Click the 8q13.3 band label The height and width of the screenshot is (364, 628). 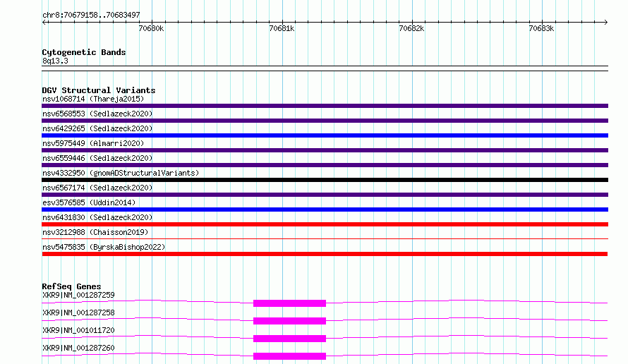(x=55, y=61)
